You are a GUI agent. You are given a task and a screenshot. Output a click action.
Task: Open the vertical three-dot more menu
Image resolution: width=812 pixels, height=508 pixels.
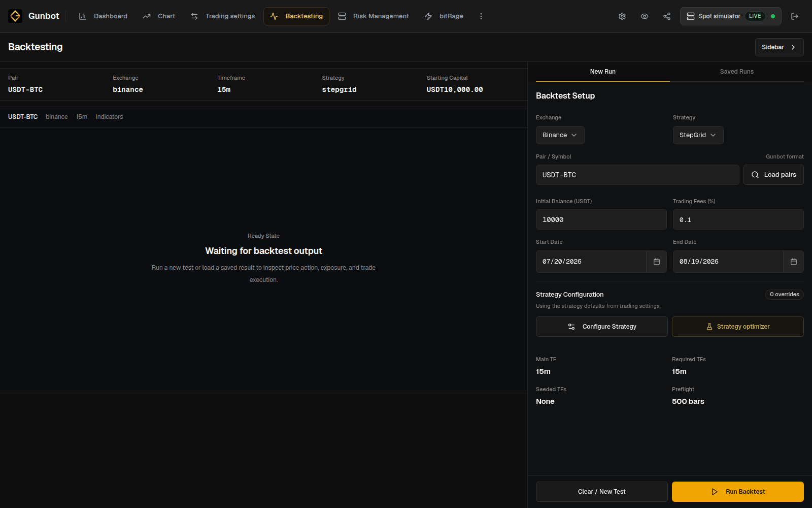(481, 16)
